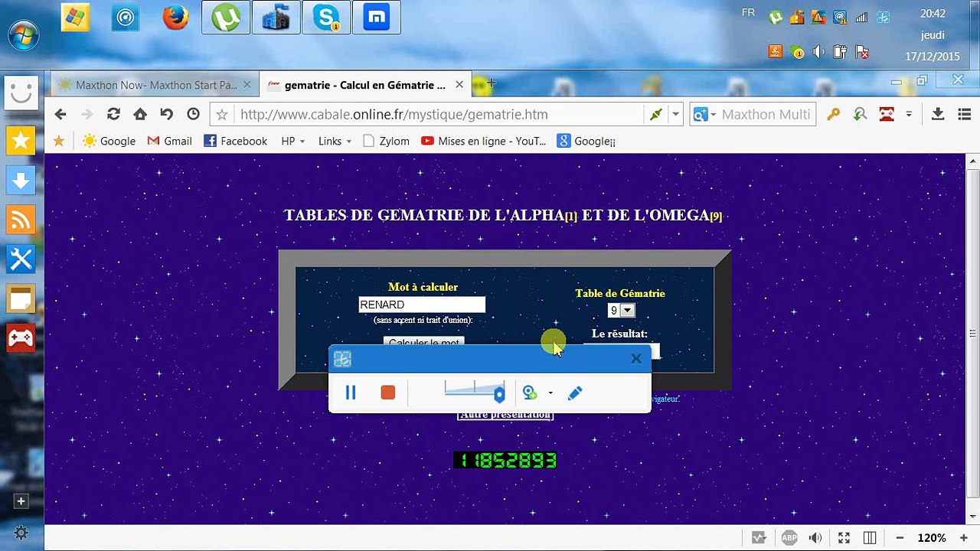
Task: Close the Maxthon Now tab
Action: coord(247,85)
